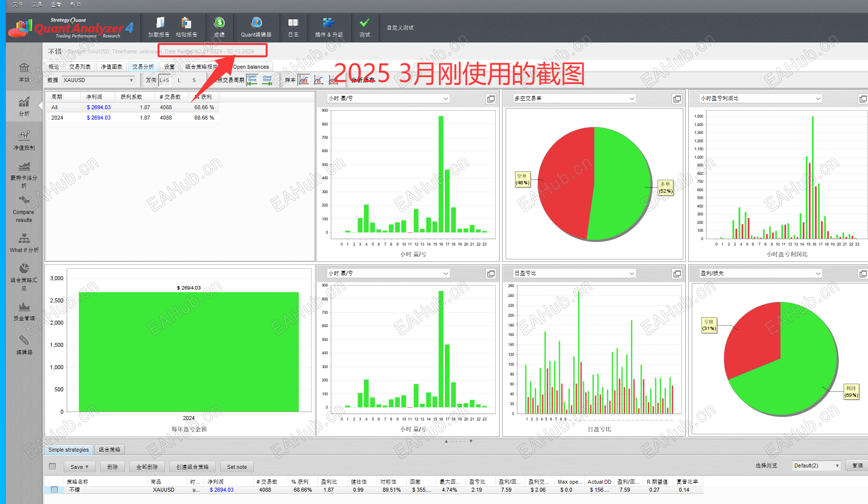Select the 'OOS' sample chart icon
The height and width of the screenshot is (504, 868).
[333, 80]
